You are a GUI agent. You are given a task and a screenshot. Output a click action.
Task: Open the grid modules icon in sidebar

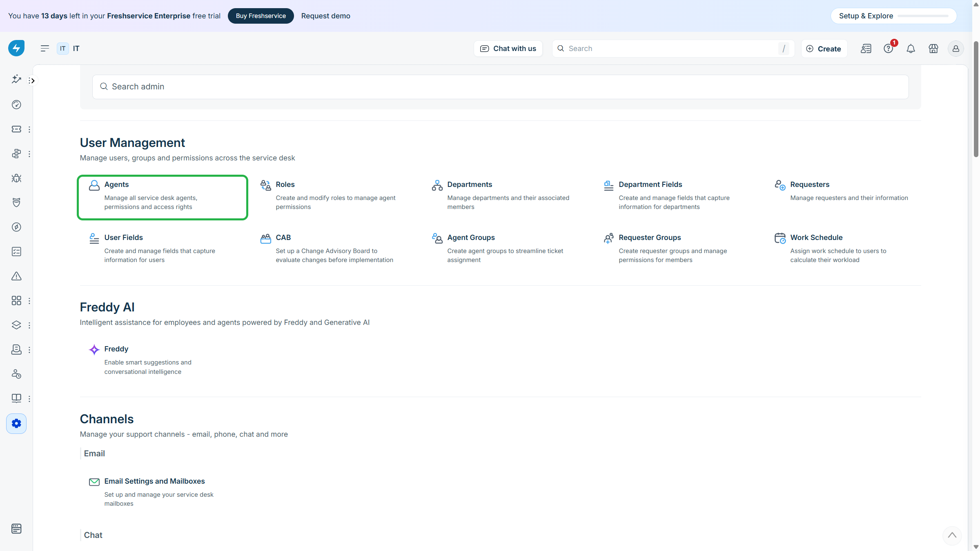coord(16,300)
